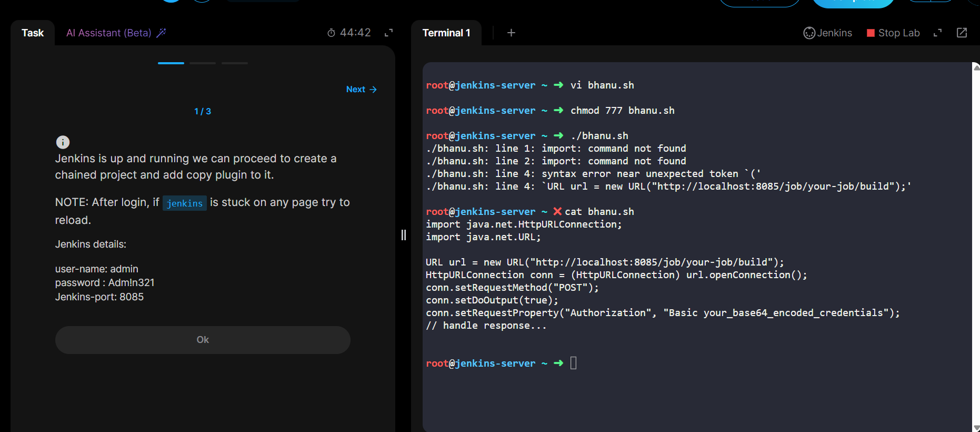Click the red Stop Lab square
This screenshot has width=980, height=432.
871,33
